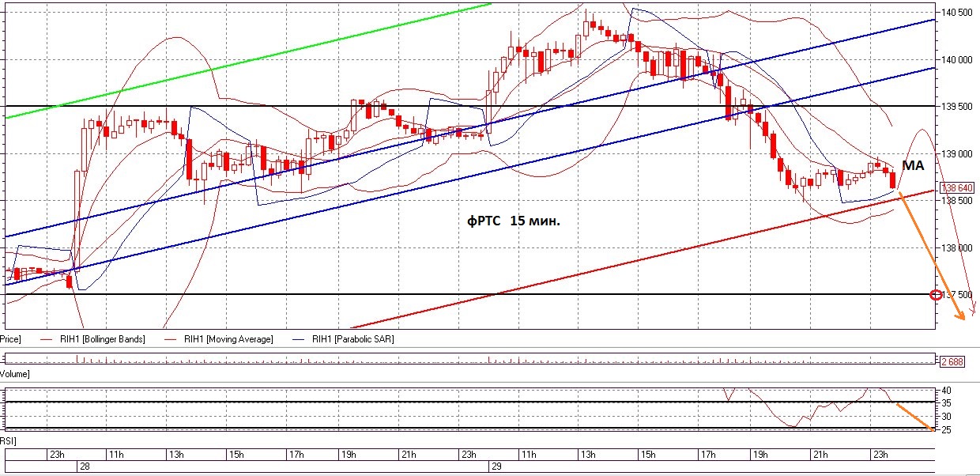This screenshot has width=980, height=476.
Task: Click the 138 000 price axis label
Action: pyautogui.click(x=956, y=247)
